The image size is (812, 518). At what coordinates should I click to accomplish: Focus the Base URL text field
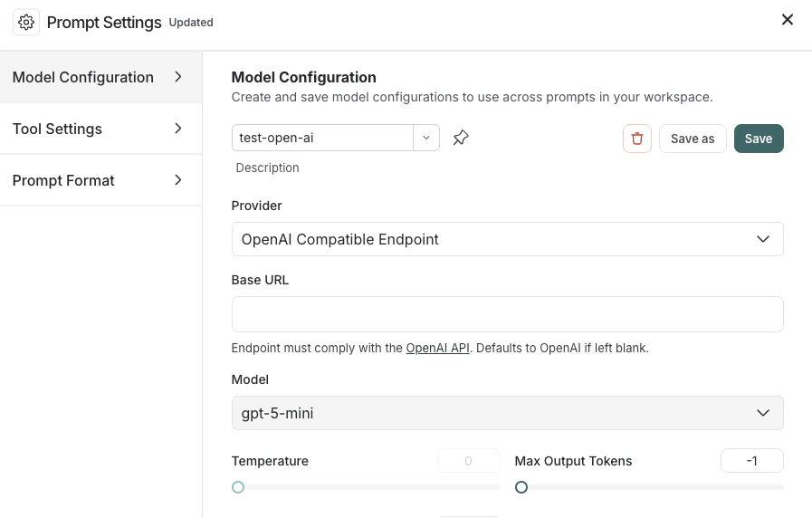(507, 314)
